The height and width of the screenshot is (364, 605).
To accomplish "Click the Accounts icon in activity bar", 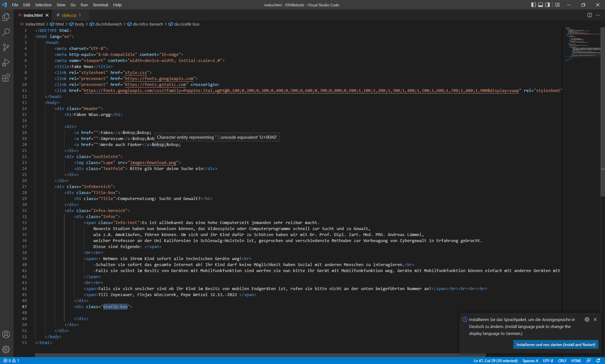I will (x=6, y=334).
